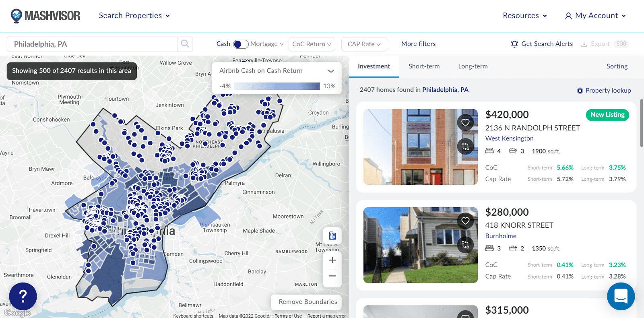Click the map building view icon

coord(332,236)
